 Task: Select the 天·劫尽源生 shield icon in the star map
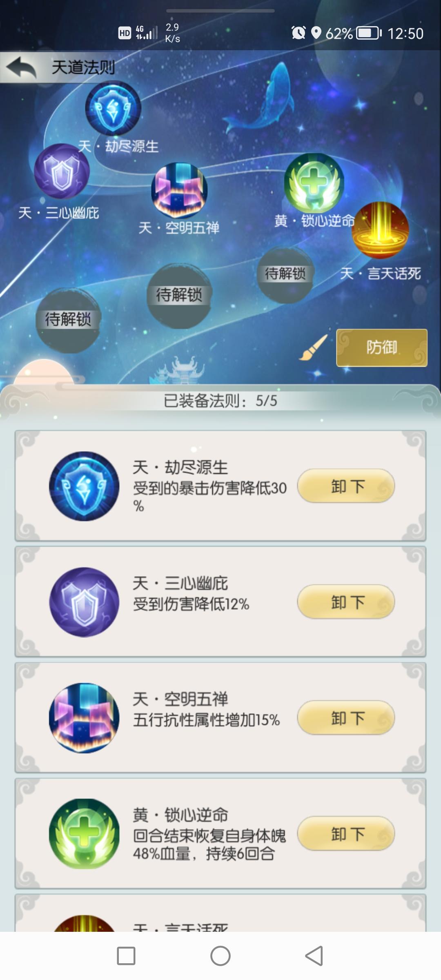point(113,108)
